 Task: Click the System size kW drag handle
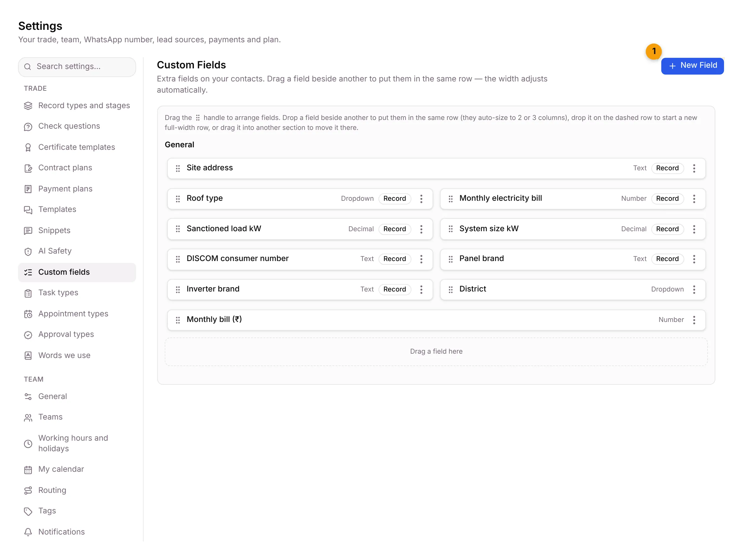[x=450, y=229]
